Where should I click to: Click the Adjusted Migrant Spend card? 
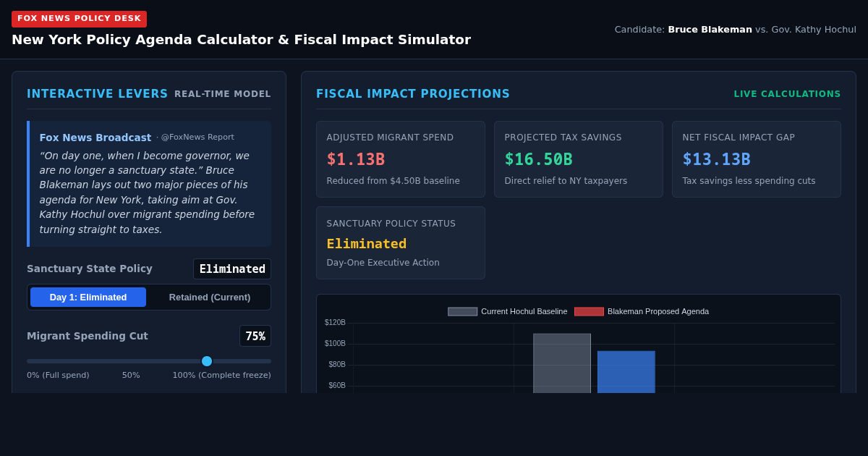point(401,159)
